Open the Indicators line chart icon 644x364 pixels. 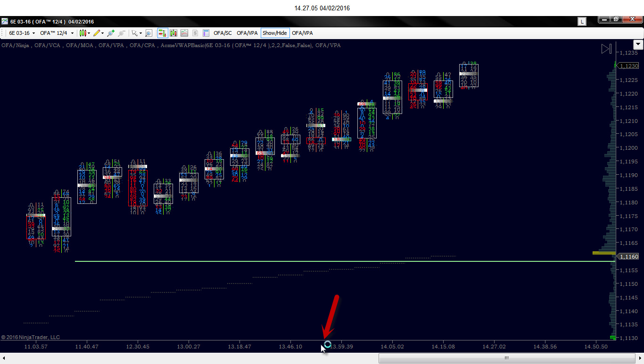click(184, 33)
